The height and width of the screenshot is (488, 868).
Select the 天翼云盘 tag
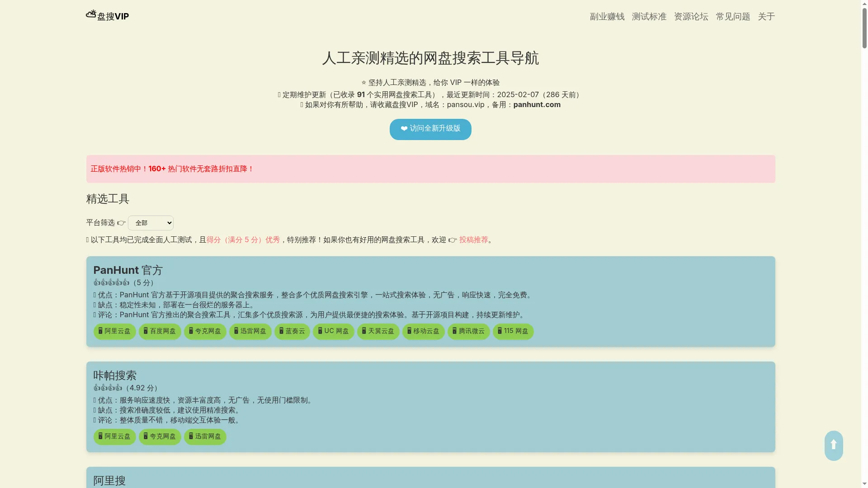coord(378,331)
